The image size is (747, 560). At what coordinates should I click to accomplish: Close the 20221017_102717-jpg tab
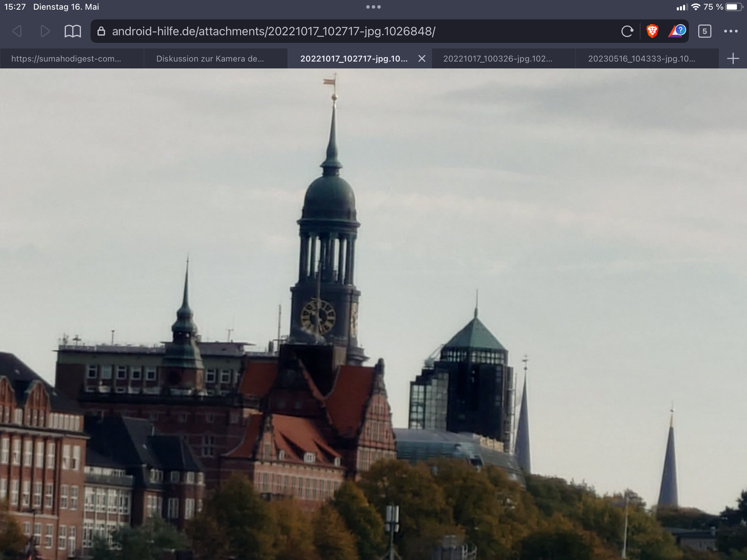[x=422, y=59]
